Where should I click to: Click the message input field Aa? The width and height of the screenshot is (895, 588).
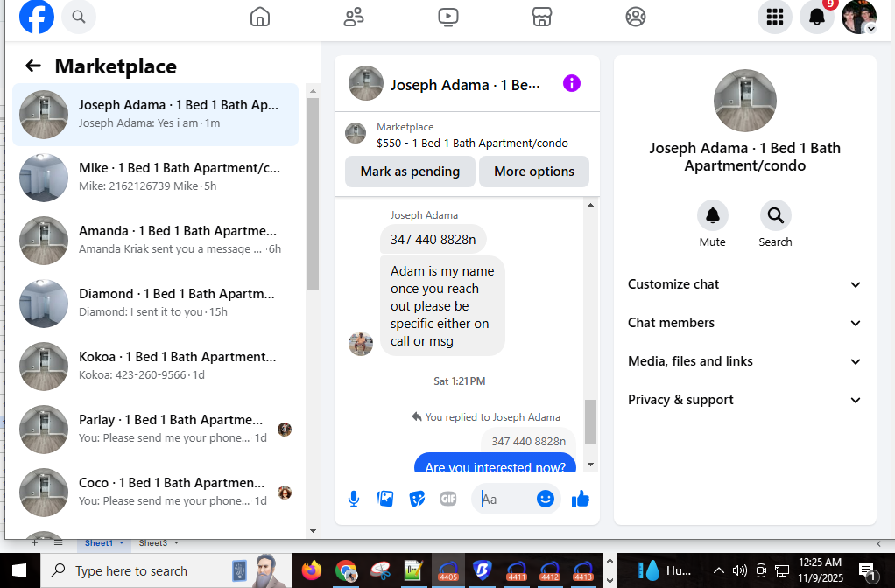507,499
